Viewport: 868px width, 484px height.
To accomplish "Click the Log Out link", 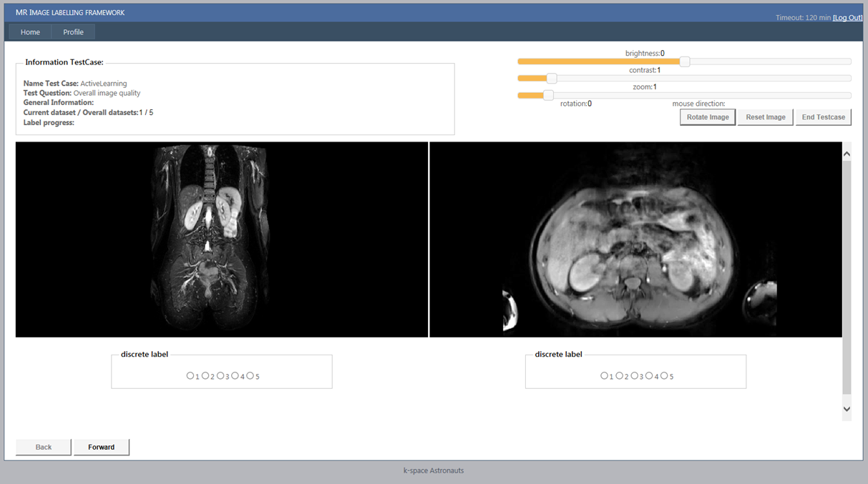I will click(x=847, y=17).
